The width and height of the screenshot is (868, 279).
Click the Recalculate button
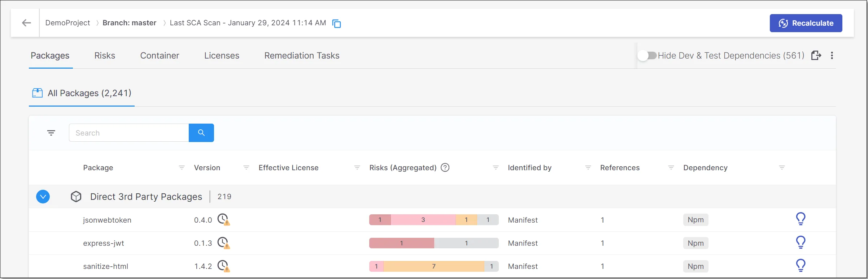806,23
